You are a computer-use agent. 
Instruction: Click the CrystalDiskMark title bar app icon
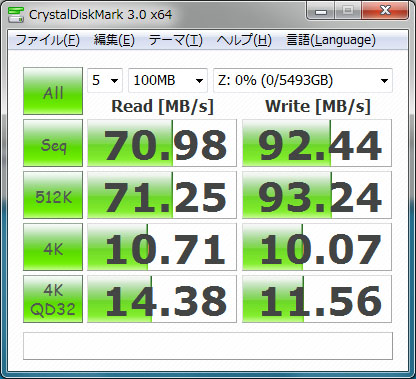[x=16, y=15]
